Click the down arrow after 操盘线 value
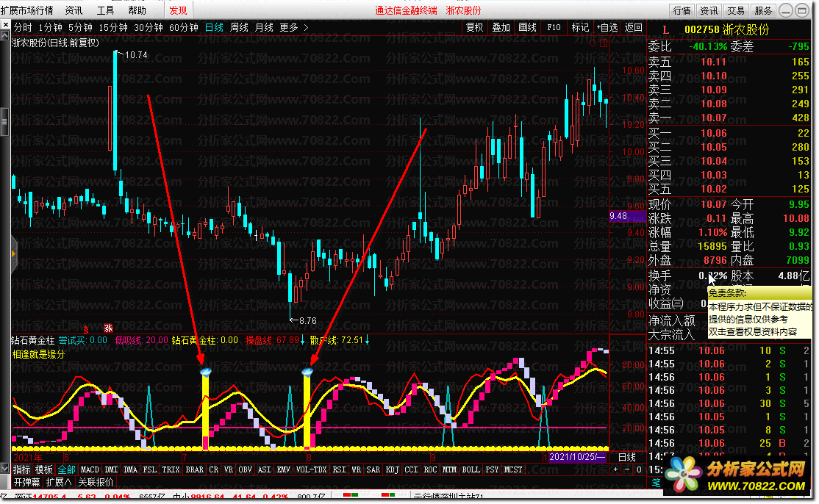The height and width of the screenshot is (504, 819). [x=303, y=340]
